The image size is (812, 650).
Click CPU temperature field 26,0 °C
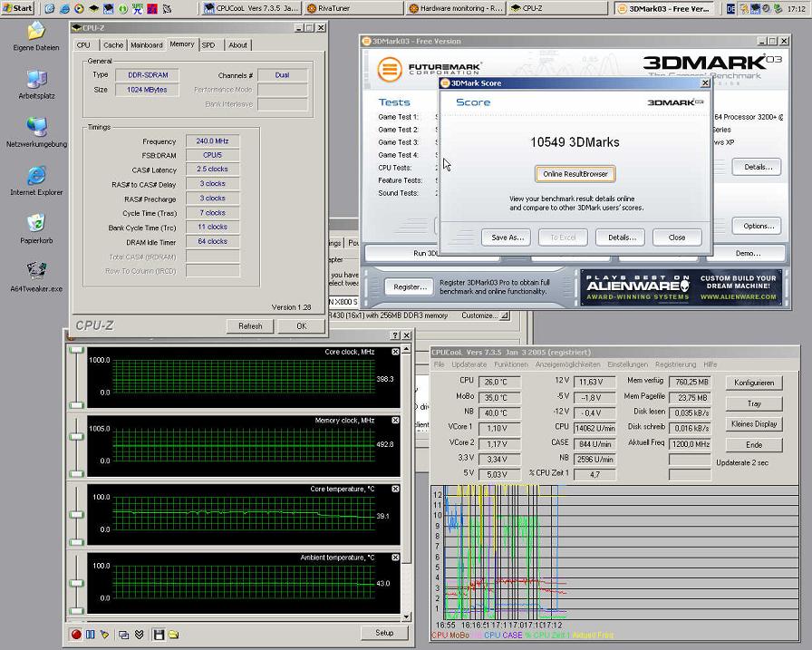tap(499, 383)
